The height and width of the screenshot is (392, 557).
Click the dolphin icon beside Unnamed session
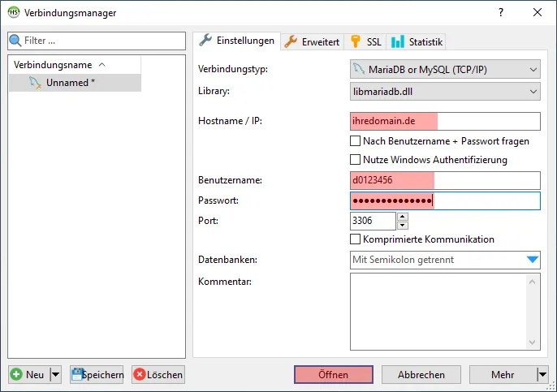(35, 83)
